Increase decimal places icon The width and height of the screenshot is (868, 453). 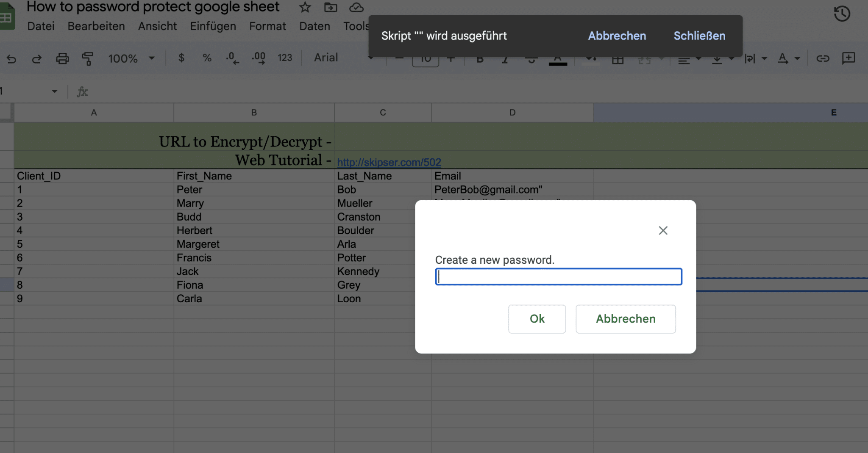[259, 58]
